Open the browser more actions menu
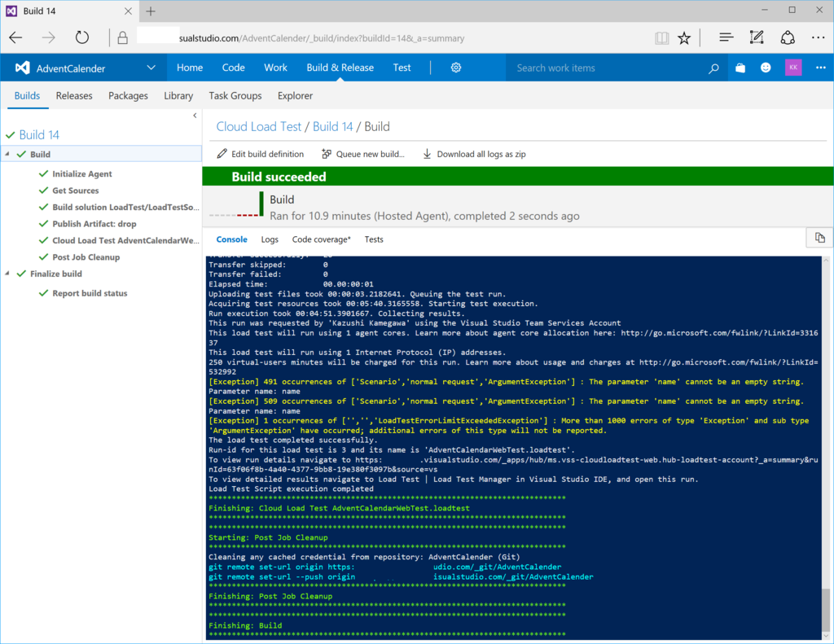Screen dimensions: 834x644 [x=818, y=37]
